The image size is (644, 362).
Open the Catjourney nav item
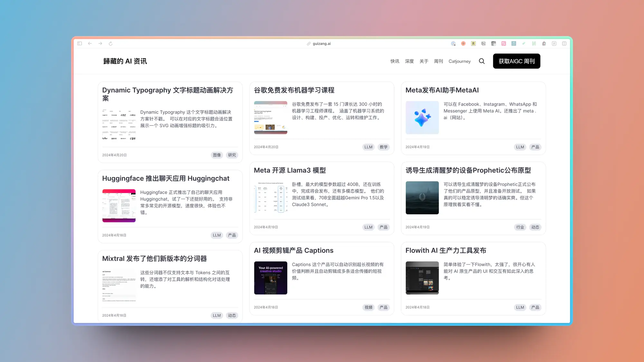[459, 61]
